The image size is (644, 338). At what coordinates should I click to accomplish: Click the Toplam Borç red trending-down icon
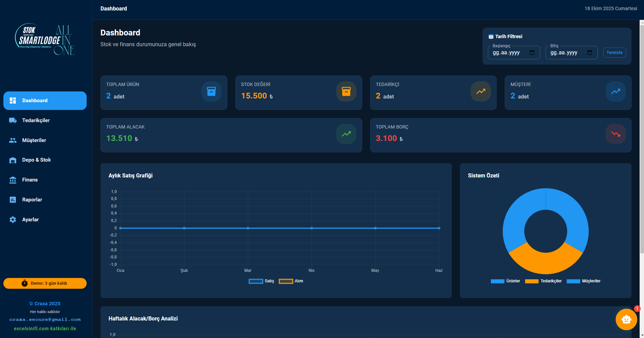click(x=615, y=134)
